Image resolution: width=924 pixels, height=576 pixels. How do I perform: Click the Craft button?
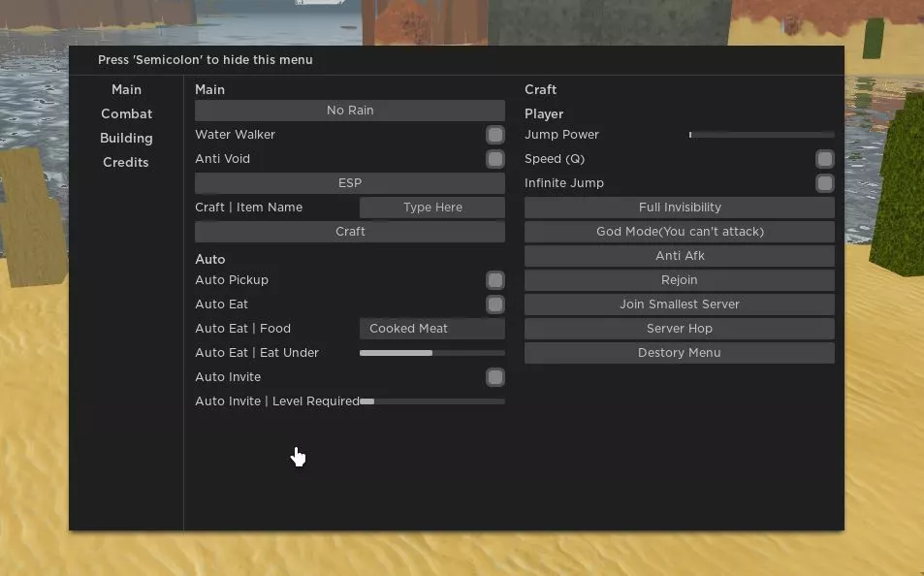pyautogui.click(x=349, y=232)
